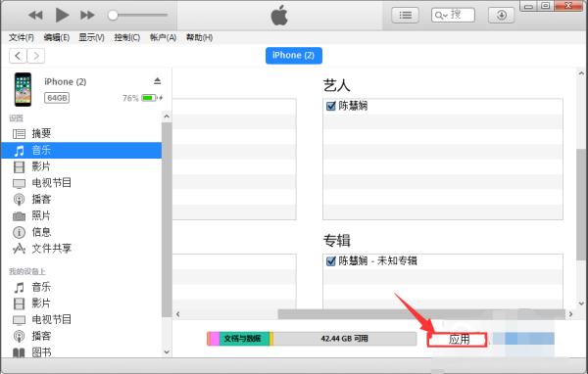Image resolution: width=588 pixels, height=374 pixels.
Task: Click main pane vertical scrollbar up arrow
Action: (x=581, y=73)
